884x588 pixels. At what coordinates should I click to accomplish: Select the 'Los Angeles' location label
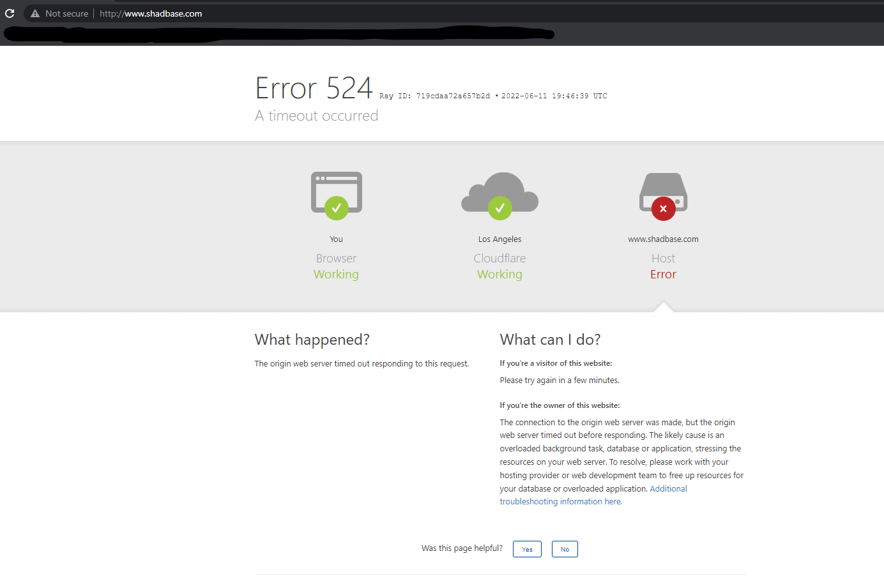(x=500, y=239)
